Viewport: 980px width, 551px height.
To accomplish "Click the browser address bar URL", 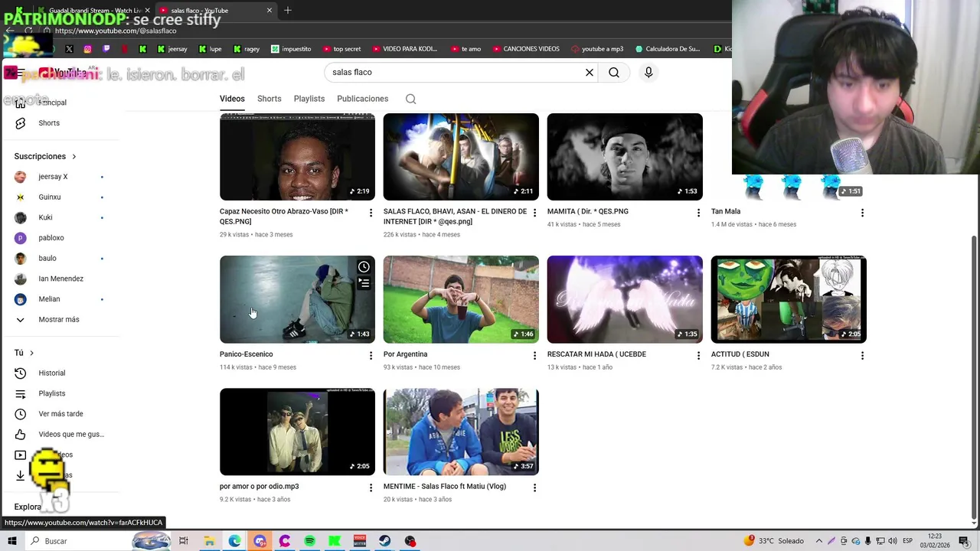I will click(x=116, y=31).
